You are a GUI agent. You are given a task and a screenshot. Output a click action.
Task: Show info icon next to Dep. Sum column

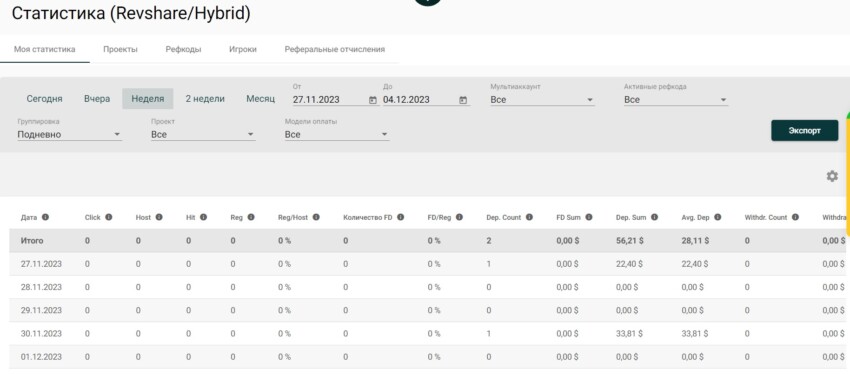pyautogui.click(x=654, y=217)
